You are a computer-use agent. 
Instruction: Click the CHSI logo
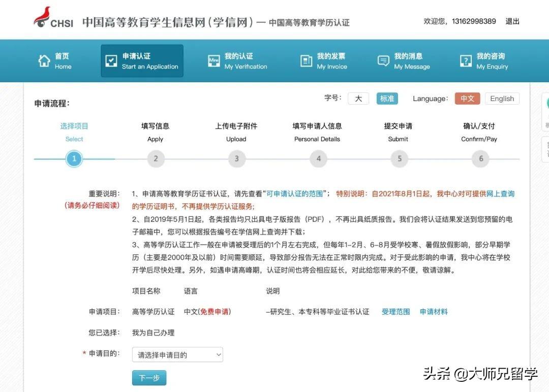(53, 18)
